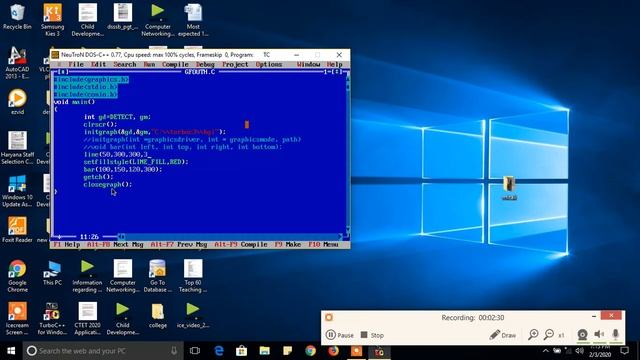The width and height of the screenshot is (640, 360).
Task: Launch Foxit Reader from the desktop
Action: point(17,230)
